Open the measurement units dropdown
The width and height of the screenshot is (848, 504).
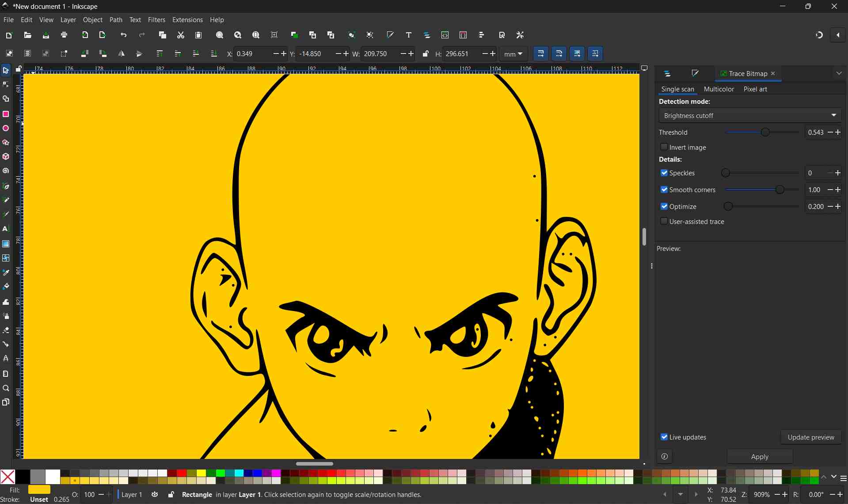(513, 53)
